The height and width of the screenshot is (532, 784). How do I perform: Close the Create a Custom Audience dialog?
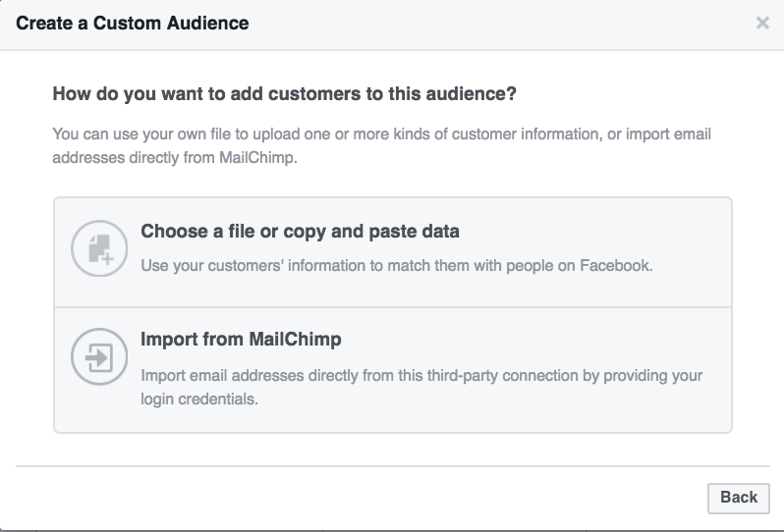762,23
